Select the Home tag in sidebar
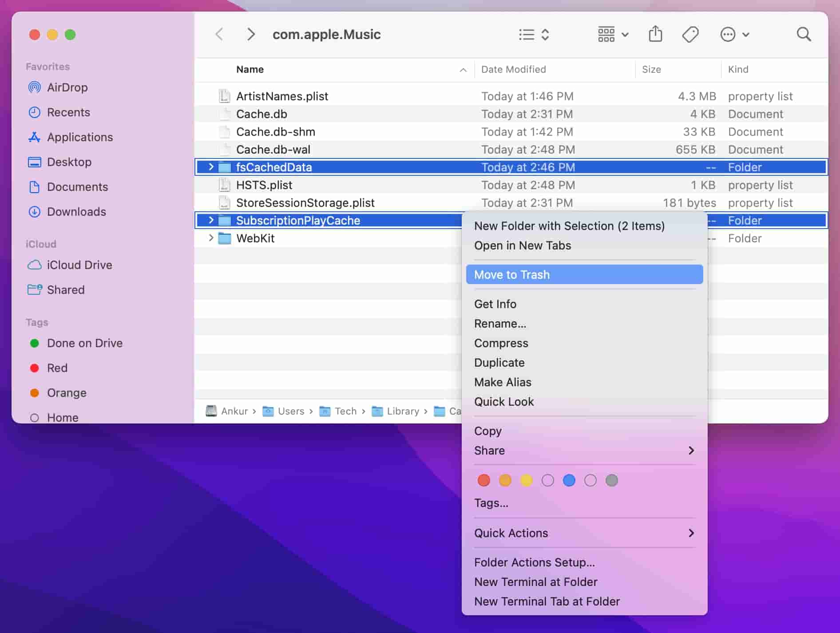Viewport: 840px width, 633px height. (54, 418)
